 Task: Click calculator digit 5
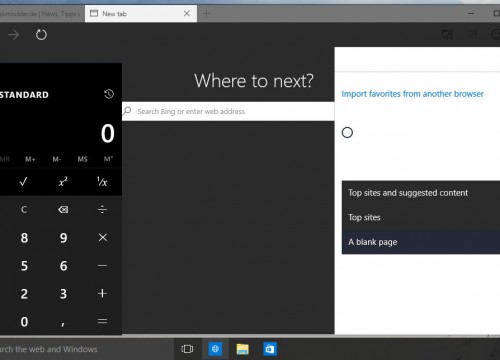(24, 266)
